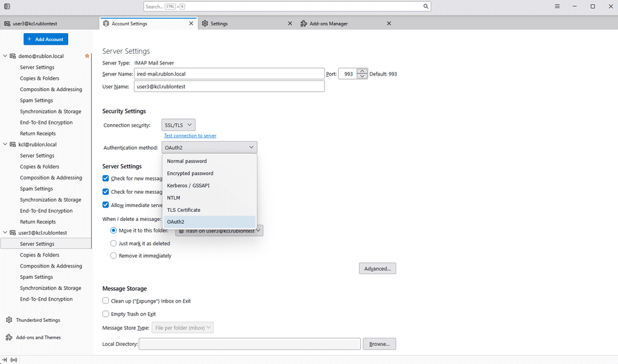Toggle Allow immediate server notifications checkbox
Screen dimensions: 618x364
point(106,205)
